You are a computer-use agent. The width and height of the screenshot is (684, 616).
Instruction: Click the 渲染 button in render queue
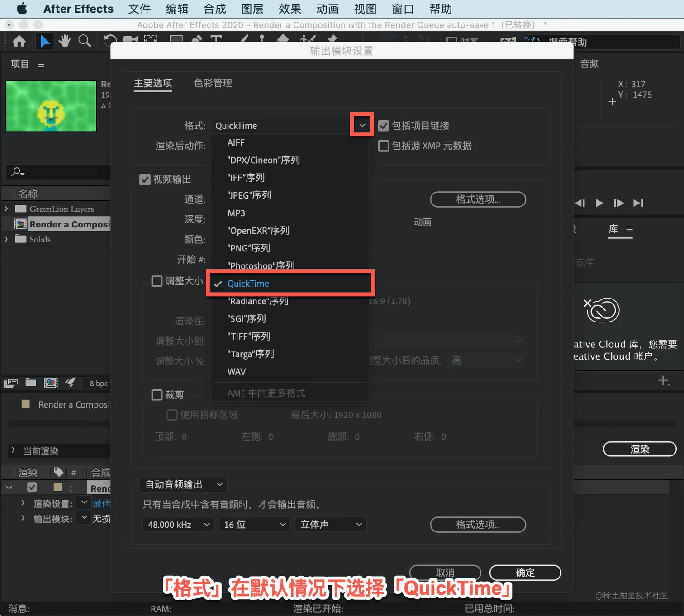tap(640, 449)
